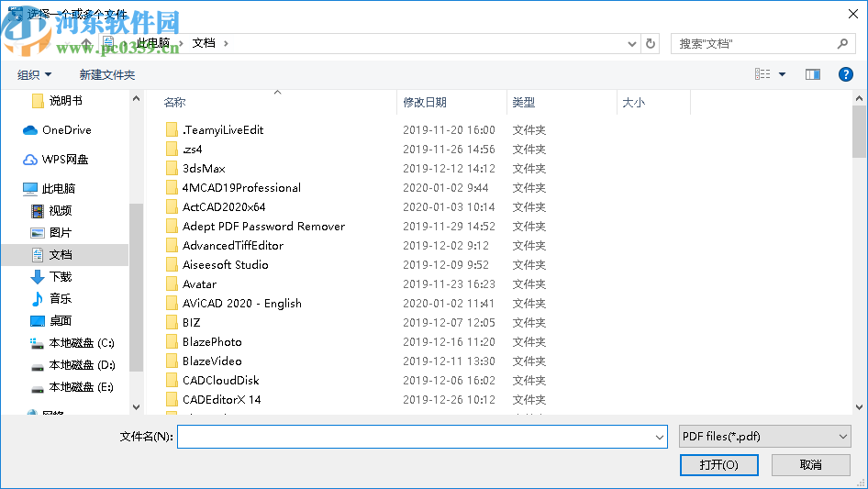Click the 取消 button
868x489 pixels.
coord(810,464)
